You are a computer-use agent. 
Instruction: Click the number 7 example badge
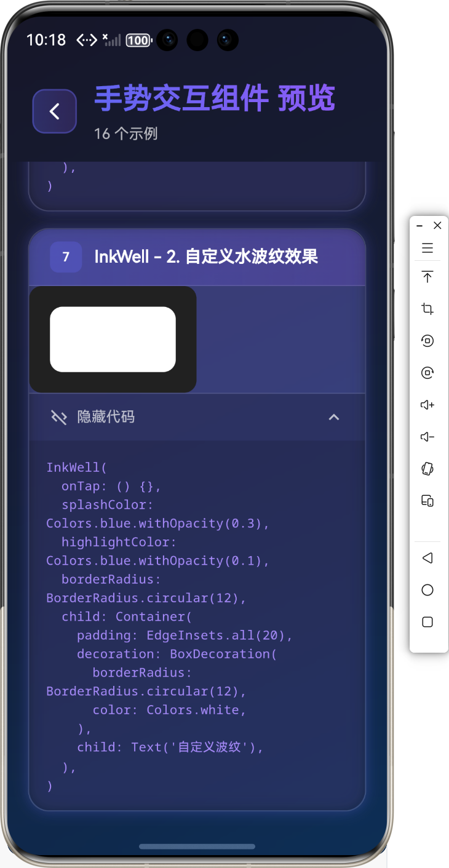pyautogui.click(x=66, y=257)
